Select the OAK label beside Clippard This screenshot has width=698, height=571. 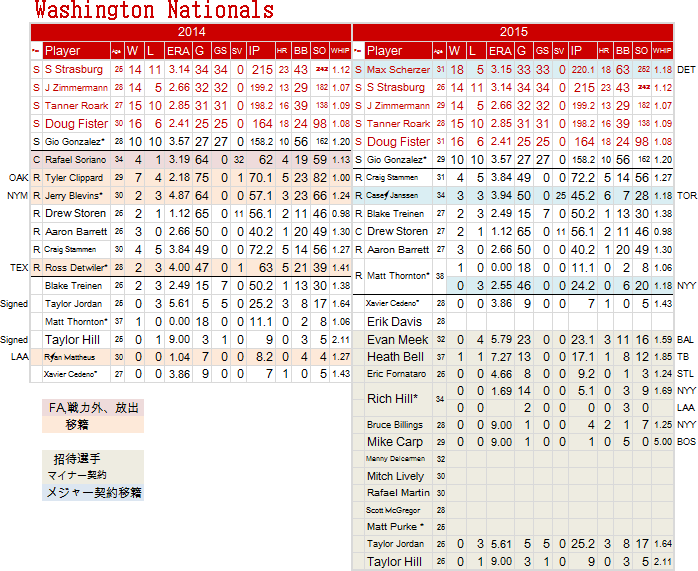click(18, 178)
